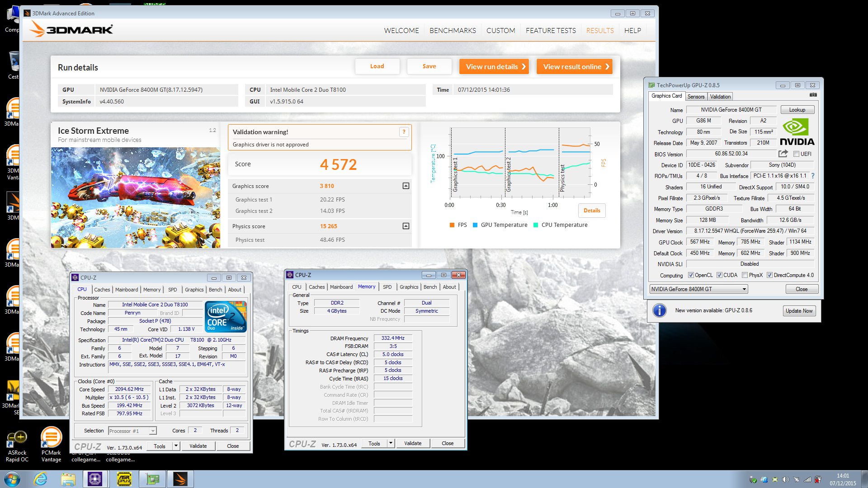Image resolution: width=868 pixels, height=488 pixels.
Task: Click the NVIDIA logo in GPU-Z
Action: (797, 132)
